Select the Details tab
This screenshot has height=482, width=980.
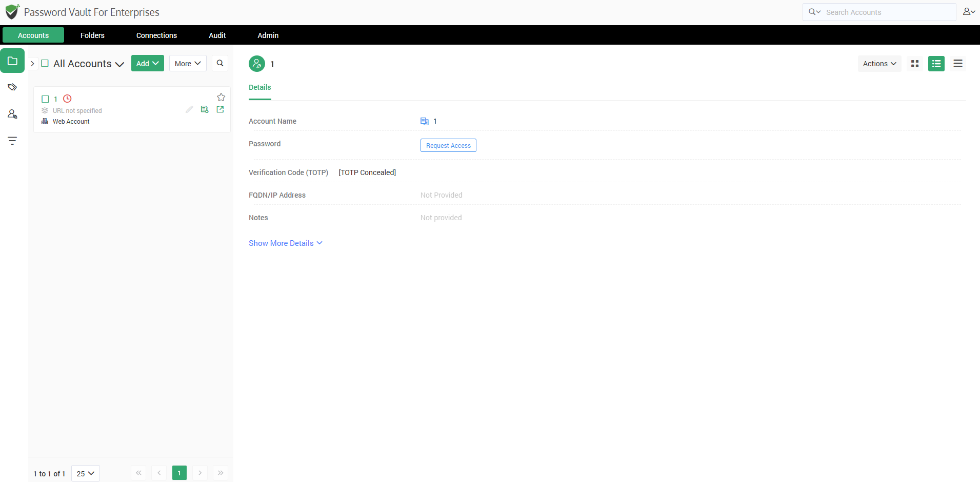[260, 87]
